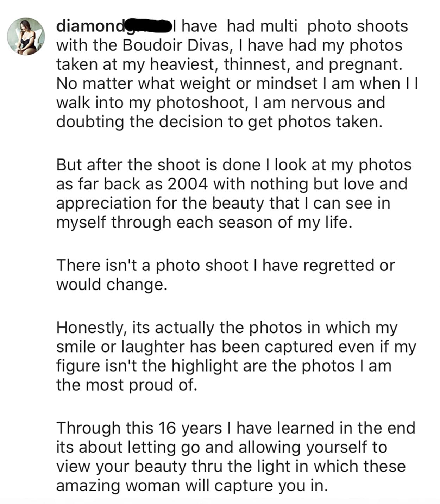Click the words "the most proud of"
Screen dimensions: 440x504
126,385
